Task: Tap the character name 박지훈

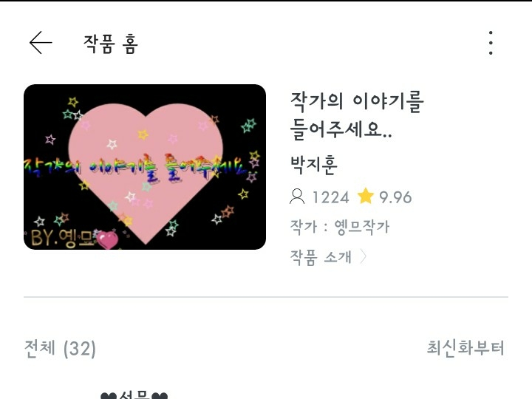Action: tap(314, 165)
